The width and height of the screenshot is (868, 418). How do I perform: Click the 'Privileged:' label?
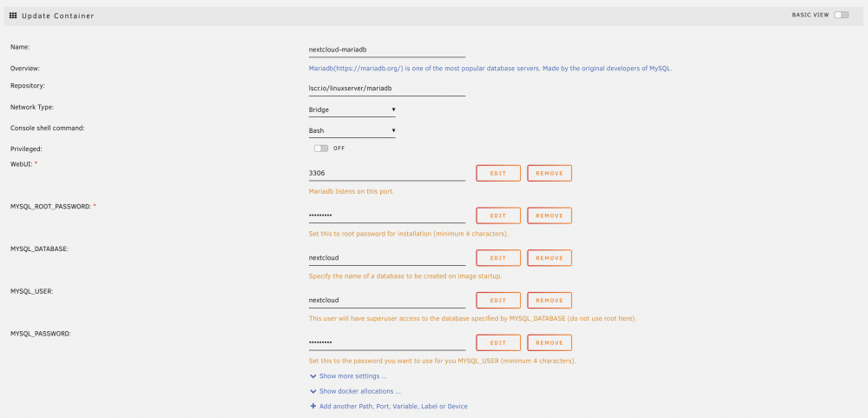click(26, 149)
